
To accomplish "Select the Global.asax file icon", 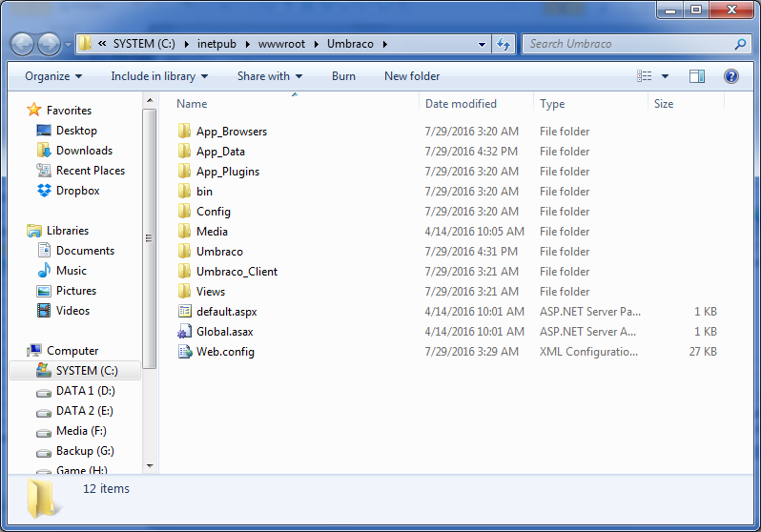I will (x=185, y=332).
